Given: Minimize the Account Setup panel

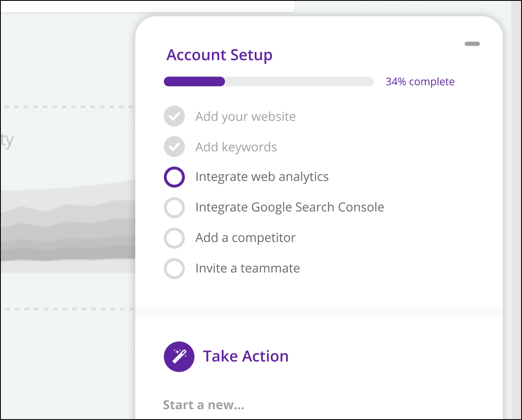Looking at the screenshot, I should point(472,44).
